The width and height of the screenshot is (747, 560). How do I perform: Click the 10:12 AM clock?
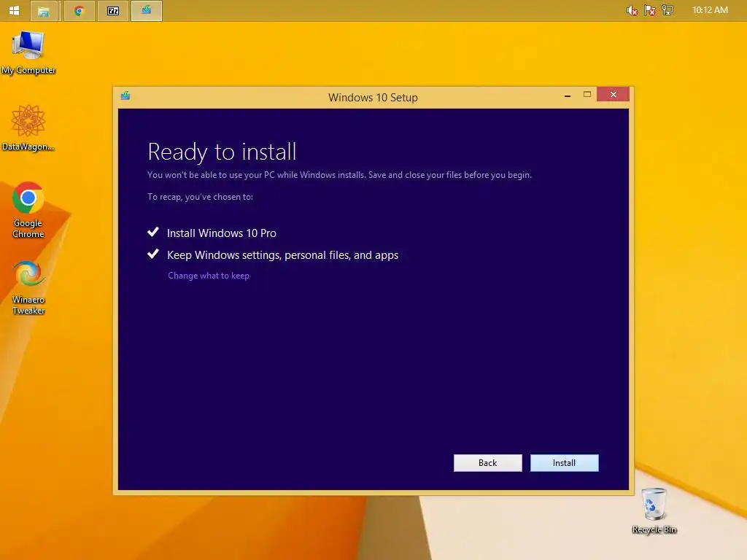(x=710, y=10)
